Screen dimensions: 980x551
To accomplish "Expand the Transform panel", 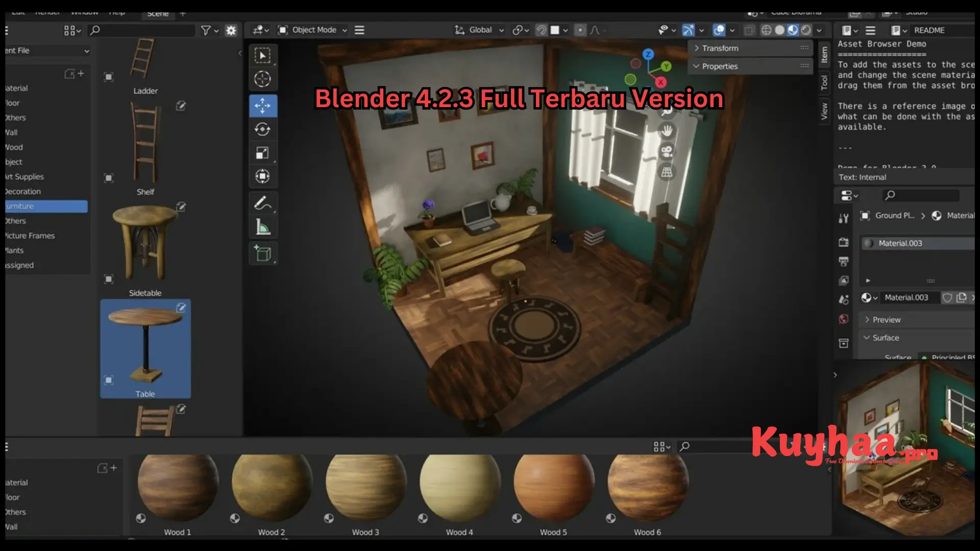I will click(750, 48).
